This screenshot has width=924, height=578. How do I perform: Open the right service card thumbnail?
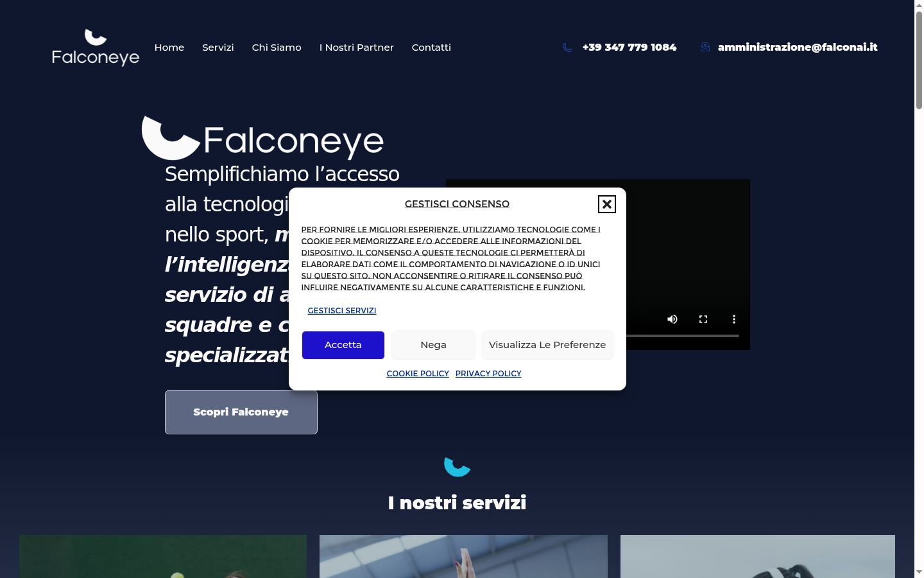tap(758, 556)
